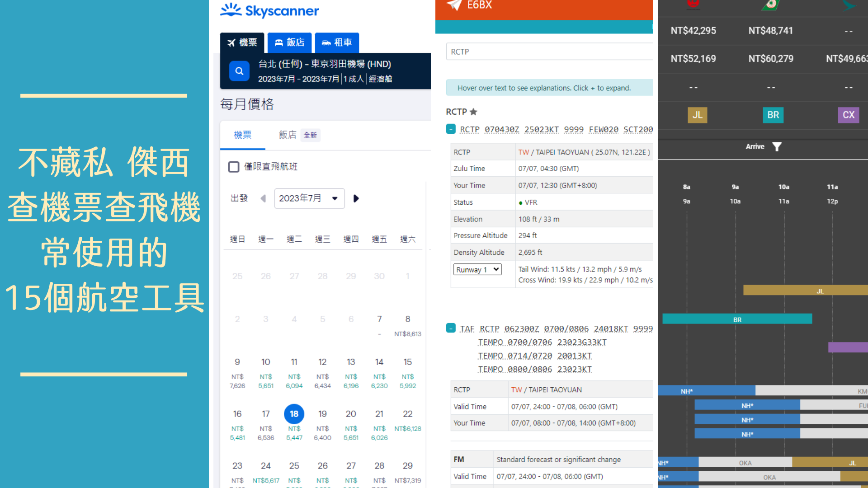Open the 2023年7月 month dropdown
Viewport: 868px width, 488px height.
[309, 198]
